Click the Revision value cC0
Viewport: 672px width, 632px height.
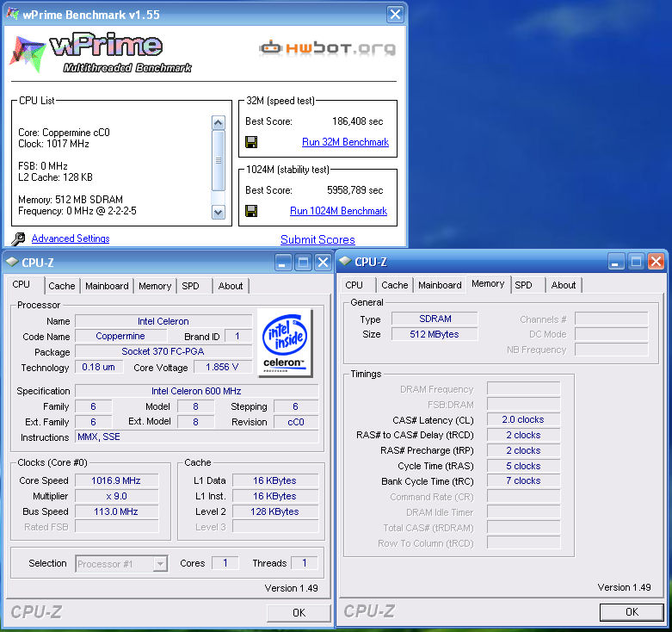296,422
